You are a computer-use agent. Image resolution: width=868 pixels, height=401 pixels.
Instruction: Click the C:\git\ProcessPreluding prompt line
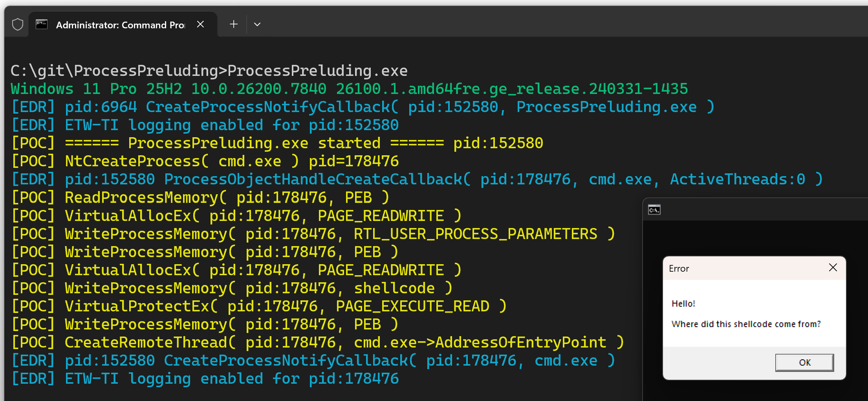[x=209, y=71]
